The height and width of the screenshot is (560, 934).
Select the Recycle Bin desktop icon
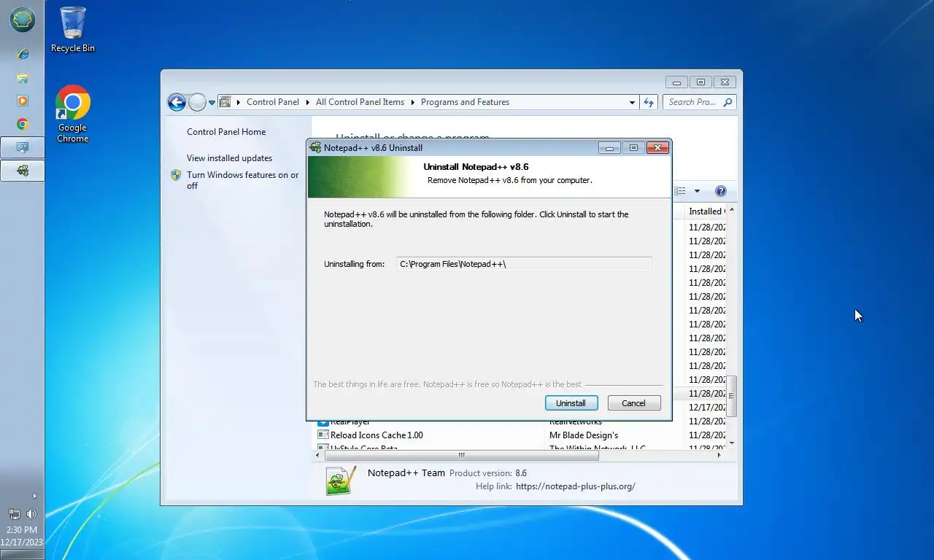73,29
